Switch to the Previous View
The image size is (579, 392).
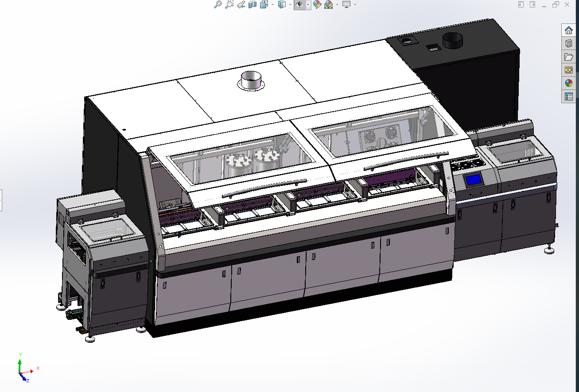pos(241,4)
